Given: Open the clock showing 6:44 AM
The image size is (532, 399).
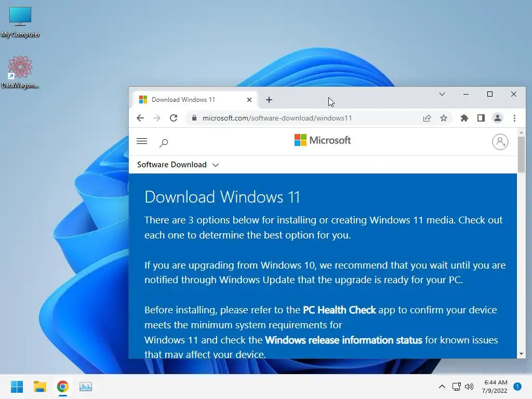Looking at the screenshot, I should pyautogui.click(x=495, y=387).
